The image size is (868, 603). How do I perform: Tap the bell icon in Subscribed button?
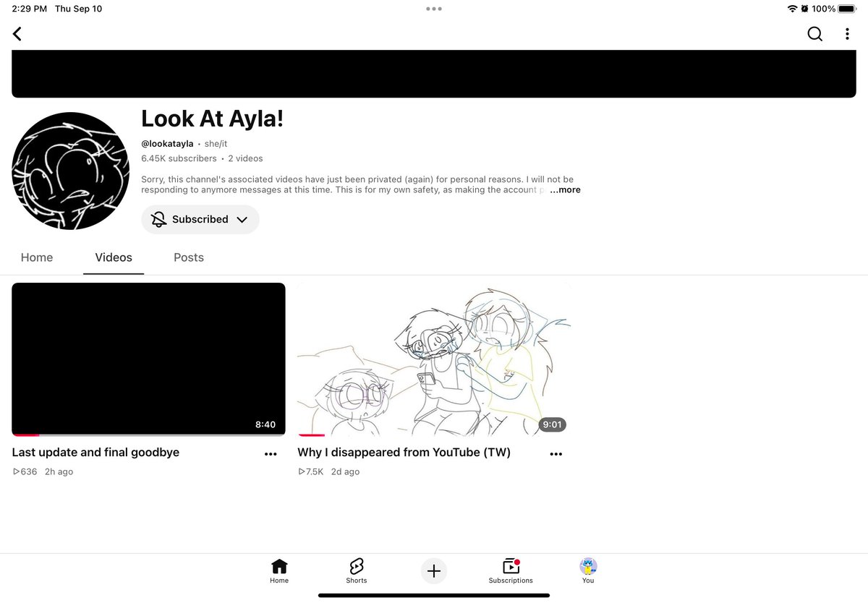pos(158,219)
